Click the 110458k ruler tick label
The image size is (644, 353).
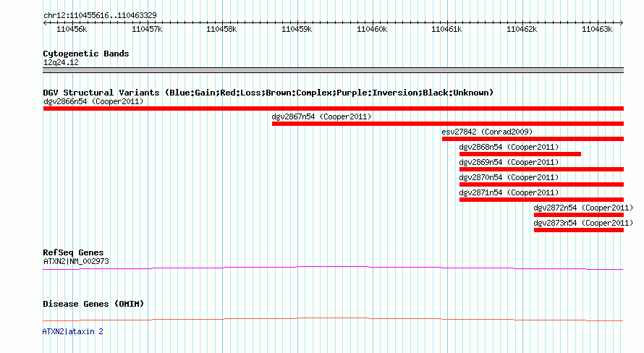click(x=221, y=29)
